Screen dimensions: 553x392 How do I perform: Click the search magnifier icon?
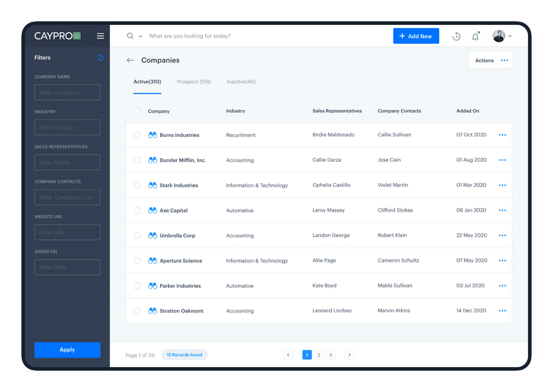(x=130, y=36)
